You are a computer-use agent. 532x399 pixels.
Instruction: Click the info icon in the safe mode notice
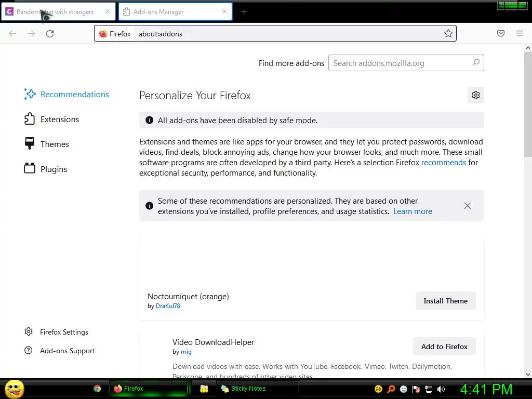pos(149,120)
